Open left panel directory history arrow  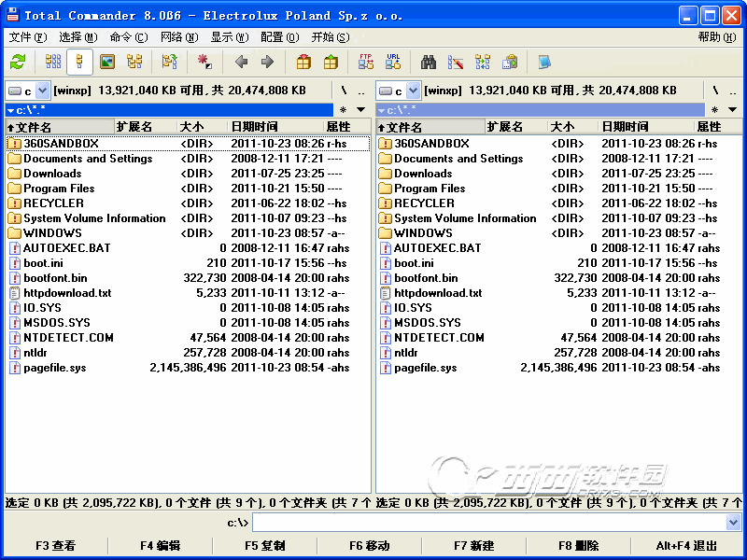pyautogui.click(x=361, y=110)
